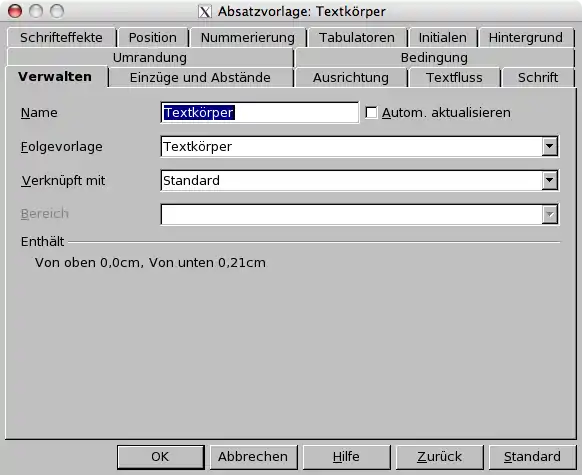Show the Einzüge und Abstände tab
The width and height of the screenshot is (582, 475).
(x=200, y=78)
